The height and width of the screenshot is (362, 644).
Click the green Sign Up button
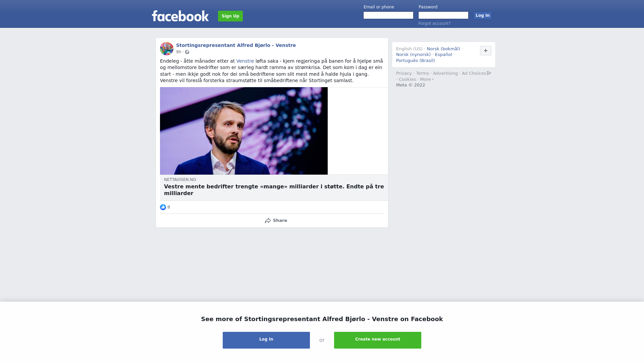point(230,16)
